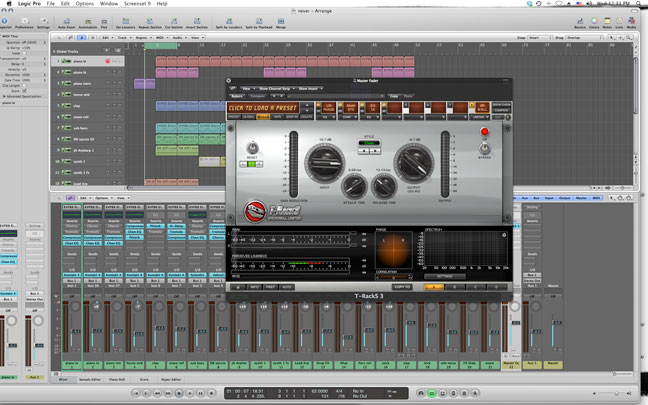Click the Cut Section icon
The image size is (648, 405).
coord(174,21)
